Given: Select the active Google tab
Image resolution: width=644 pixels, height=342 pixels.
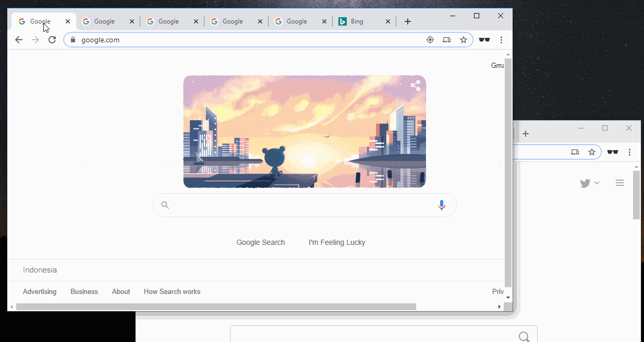Looking at the screenshot, I should click(44, 21).
